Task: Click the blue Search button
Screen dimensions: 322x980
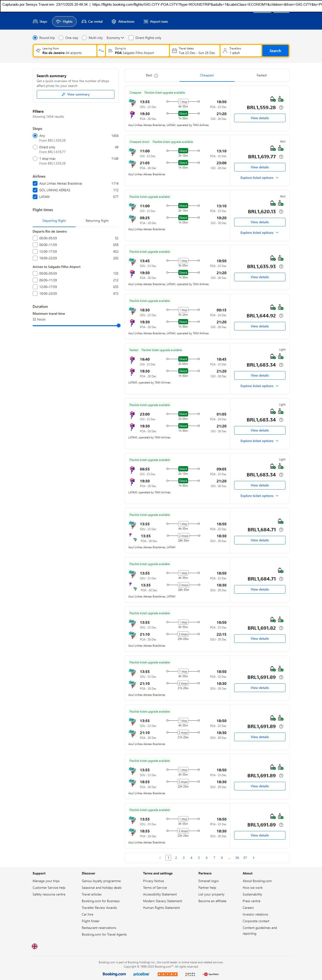Action: 275,51
